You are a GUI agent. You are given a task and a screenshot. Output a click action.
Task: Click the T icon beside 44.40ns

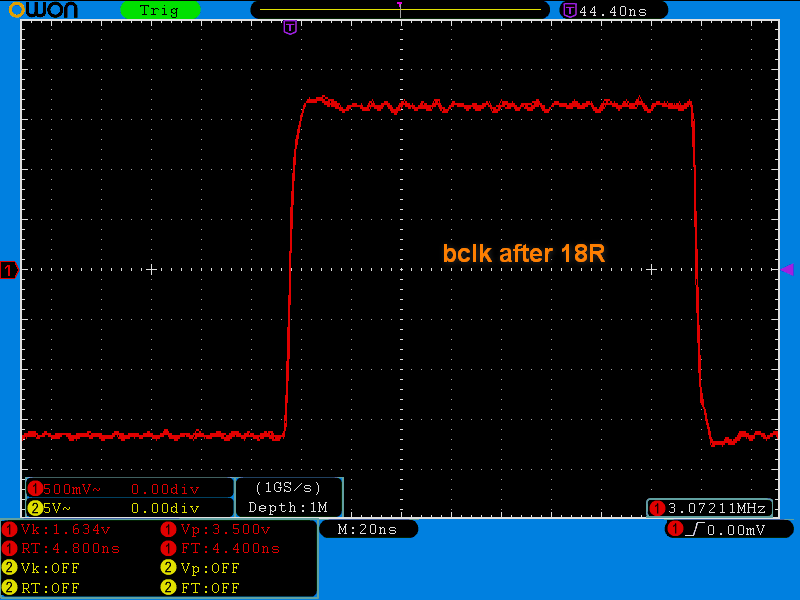click(569, 10)
